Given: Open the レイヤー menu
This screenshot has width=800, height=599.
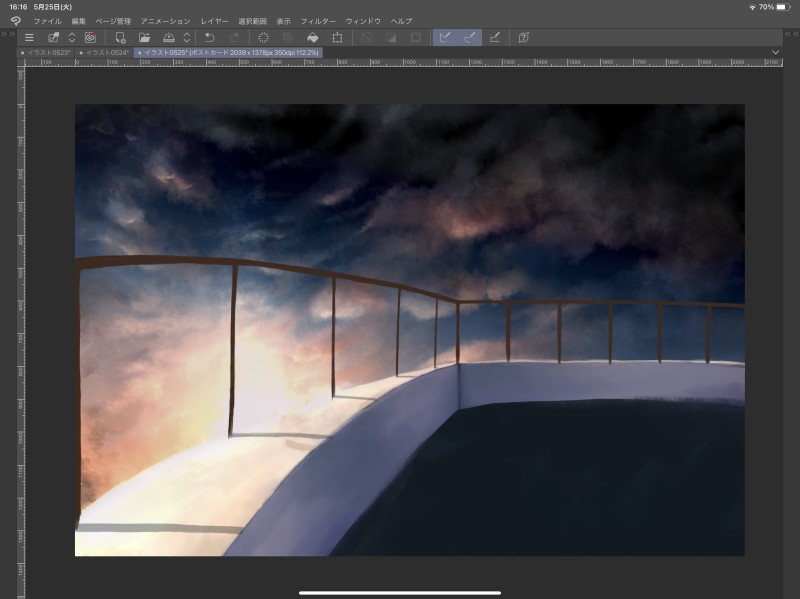Looking at the screenshot, I should (214, 21).
